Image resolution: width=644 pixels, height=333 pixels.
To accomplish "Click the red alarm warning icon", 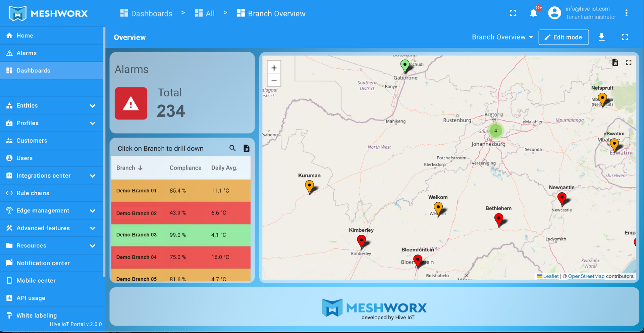I will (131, 103).
